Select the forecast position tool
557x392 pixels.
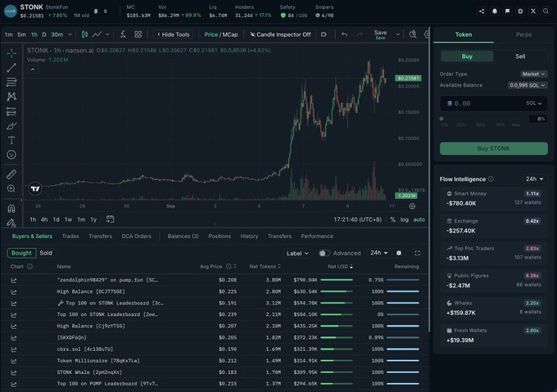(11, 111)
